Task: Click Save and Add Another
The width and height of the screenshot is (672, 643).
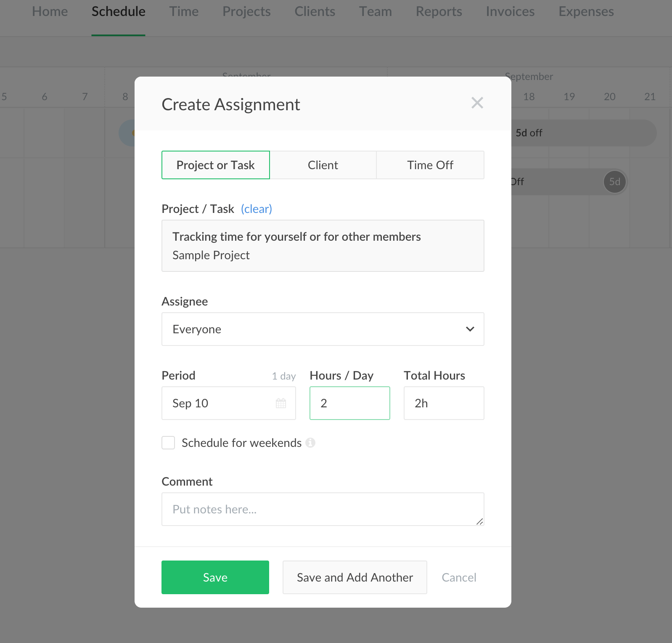Action: [355, 577]
